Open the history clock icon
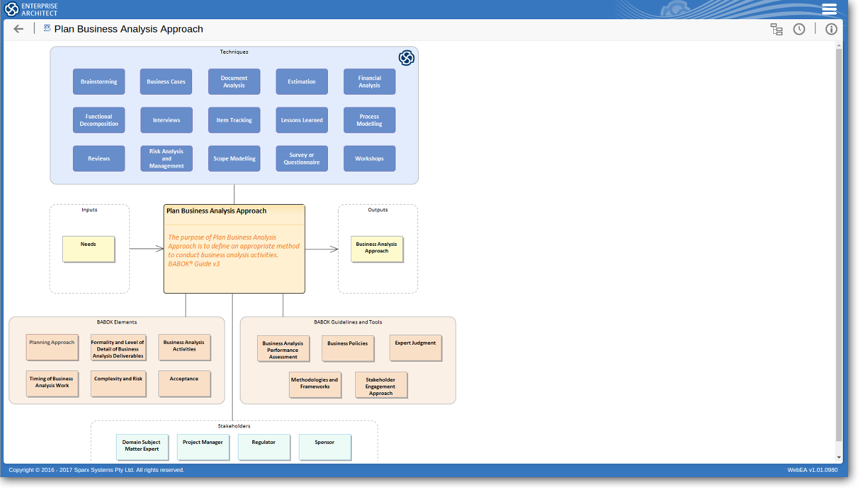868x497 pixels. (799, 29)
